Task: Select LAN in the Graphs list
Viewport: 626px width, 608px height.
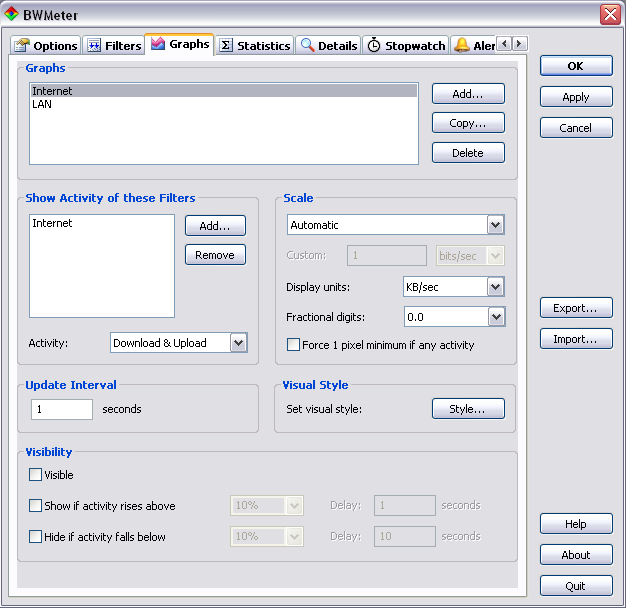Action: click(42, 104)
